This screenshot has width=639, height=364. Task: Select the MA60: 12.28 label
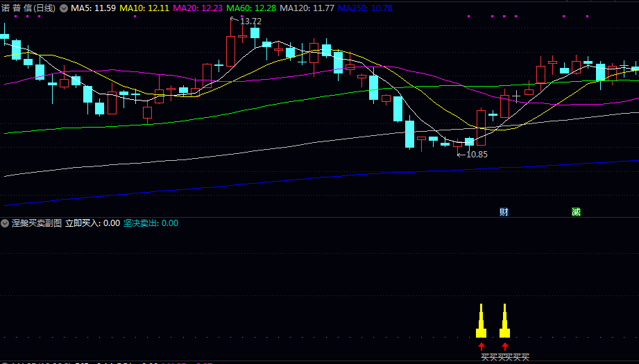251,8
